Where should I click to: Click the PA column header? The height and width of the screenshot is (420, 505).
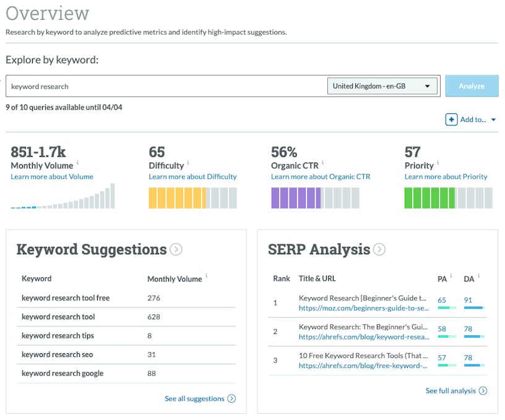442,279
